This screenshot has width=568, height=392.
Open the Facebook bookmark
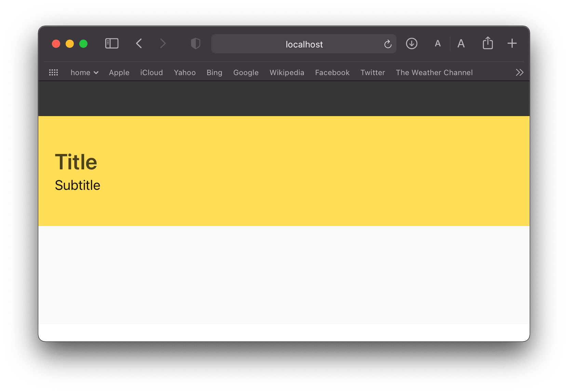(x=332, y=72)
